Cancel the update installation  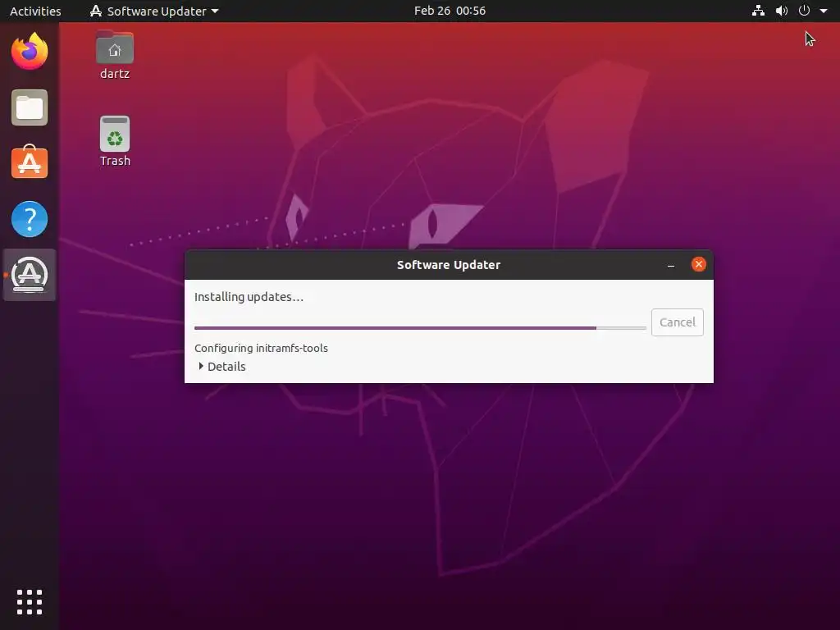pyautogui.click(x=677, y=322)
